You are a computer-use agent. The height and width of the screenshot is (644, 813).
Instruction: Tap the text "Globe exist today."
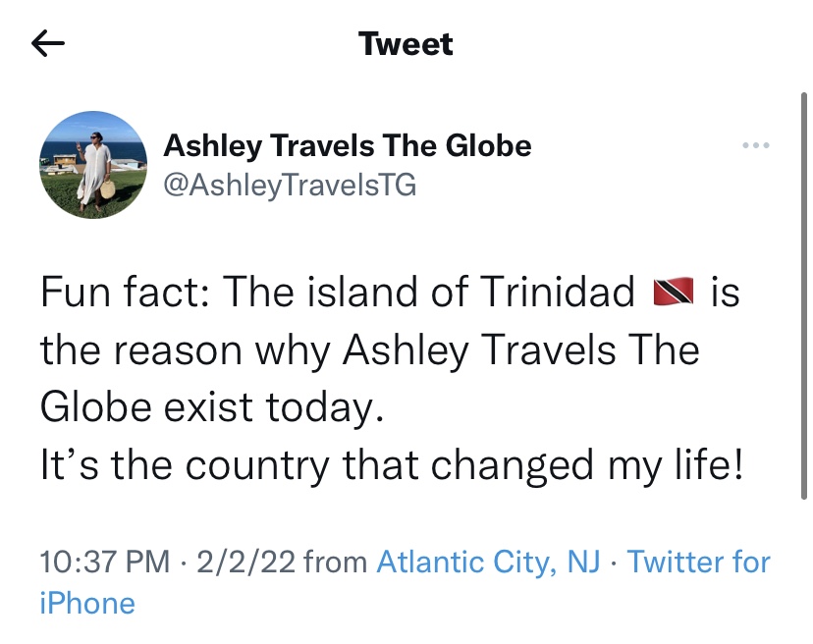click(x=209, y=406)
